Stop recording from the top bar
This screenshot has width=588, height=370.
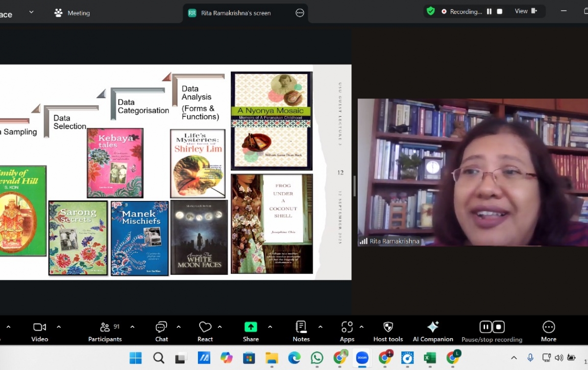click(500, 11)
